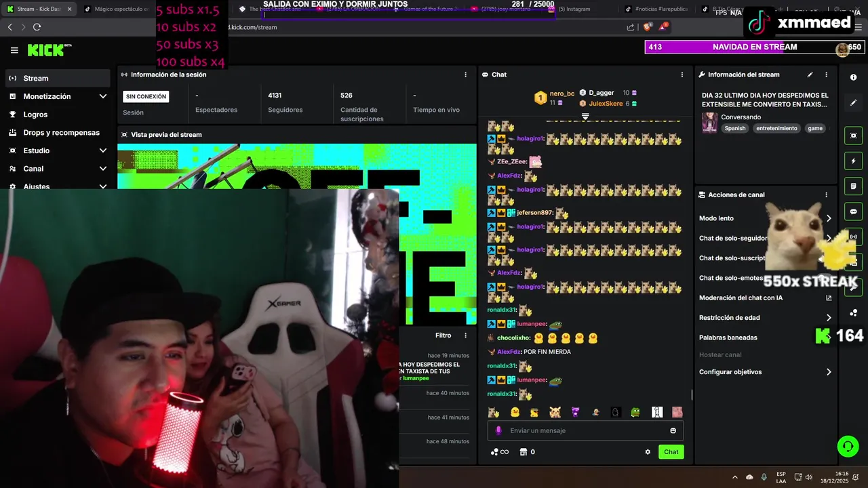The width and height of the screenshot is (868, 488).
Task: Click the Conversando category thumbnail
Action: [x=709, y=123]
